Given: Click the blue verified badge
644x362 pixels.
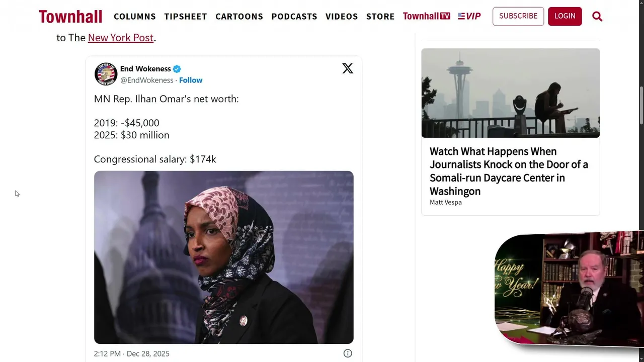Looking at the screenshot, I should [x=177, y=69].
